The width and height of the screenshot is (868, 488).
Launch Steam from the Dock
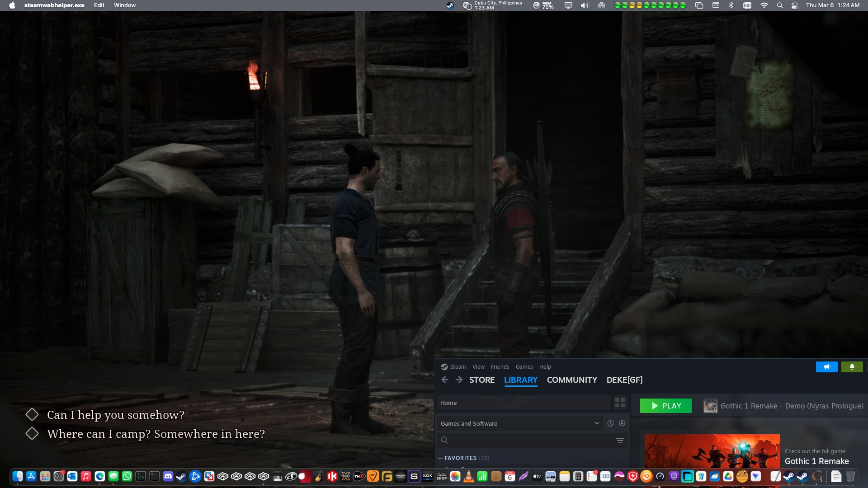tap(181, 476)
